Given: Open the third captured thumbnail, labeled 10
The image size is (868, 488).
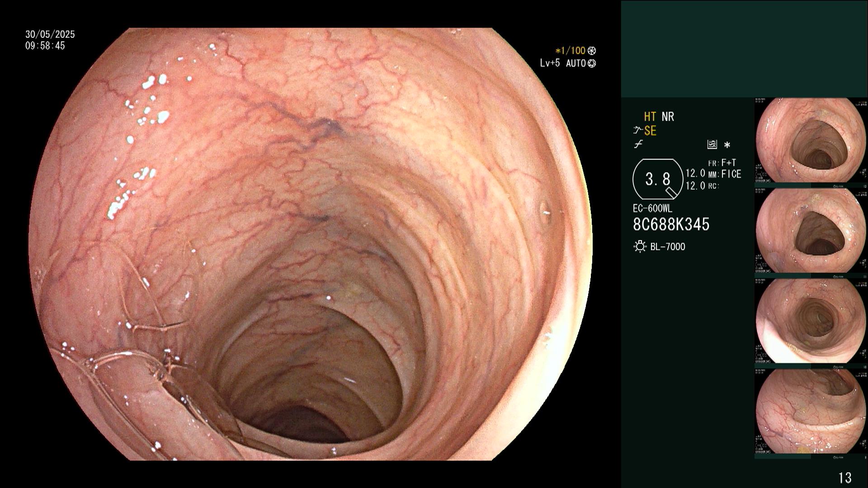Looking at the screenshot, I should click(811, 321).
